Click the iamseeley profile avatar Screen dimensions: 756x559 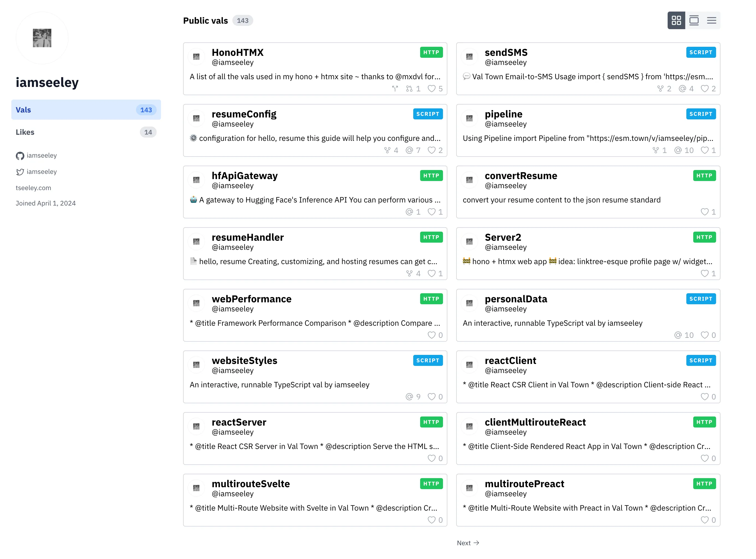pos(42,38)
